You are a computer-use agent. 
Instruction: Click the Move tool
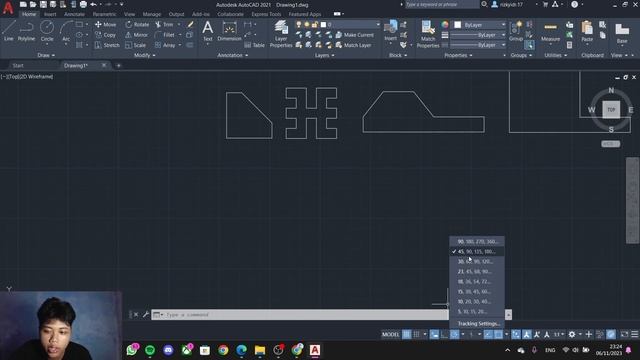(x=106, y=24)
